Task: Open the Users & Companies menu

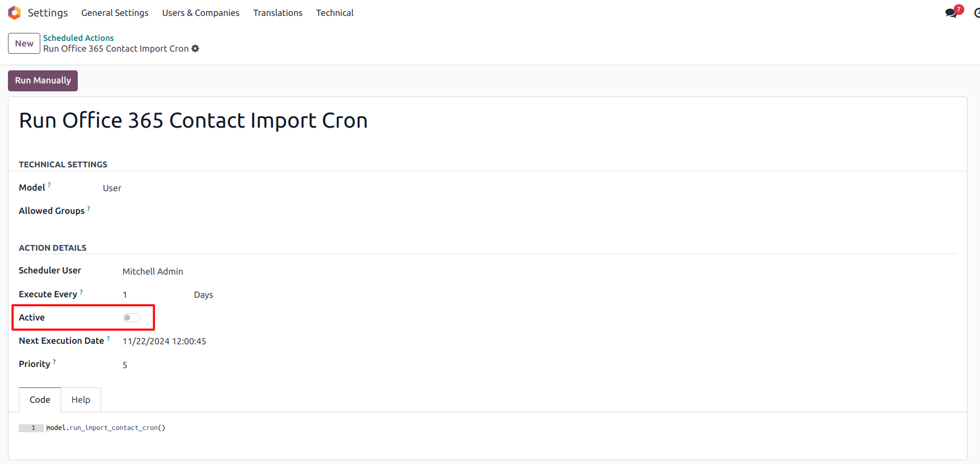Action: point(200,12)
